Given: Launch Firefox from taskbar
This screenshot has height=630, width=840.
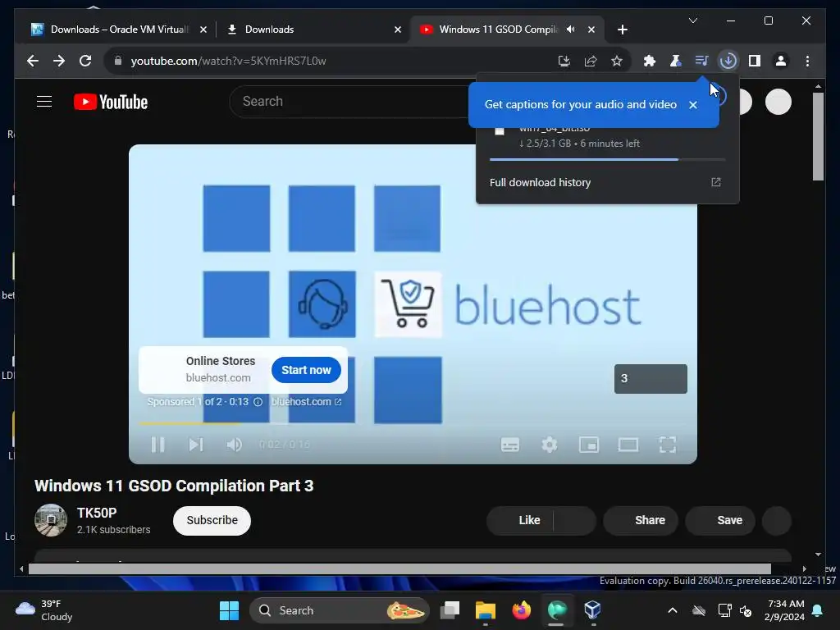Looking at the screenshot, I should (x=521, y=610).
